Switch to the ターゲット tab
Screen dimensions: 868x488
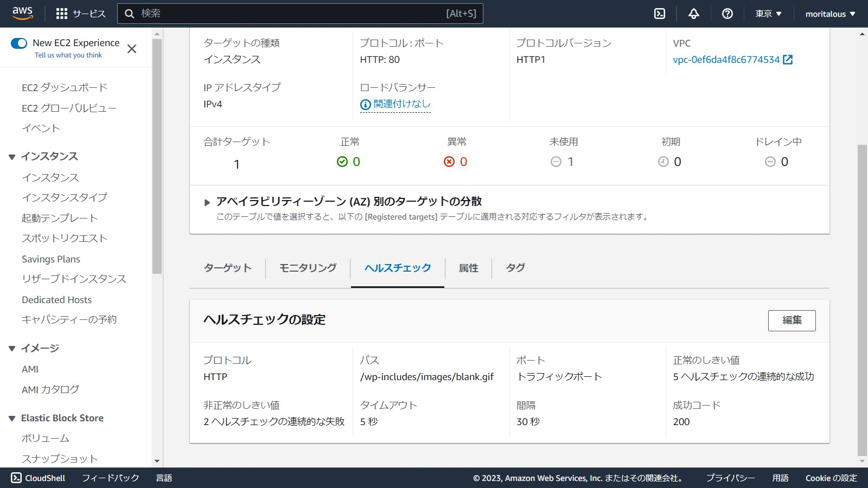click(227, 268)
